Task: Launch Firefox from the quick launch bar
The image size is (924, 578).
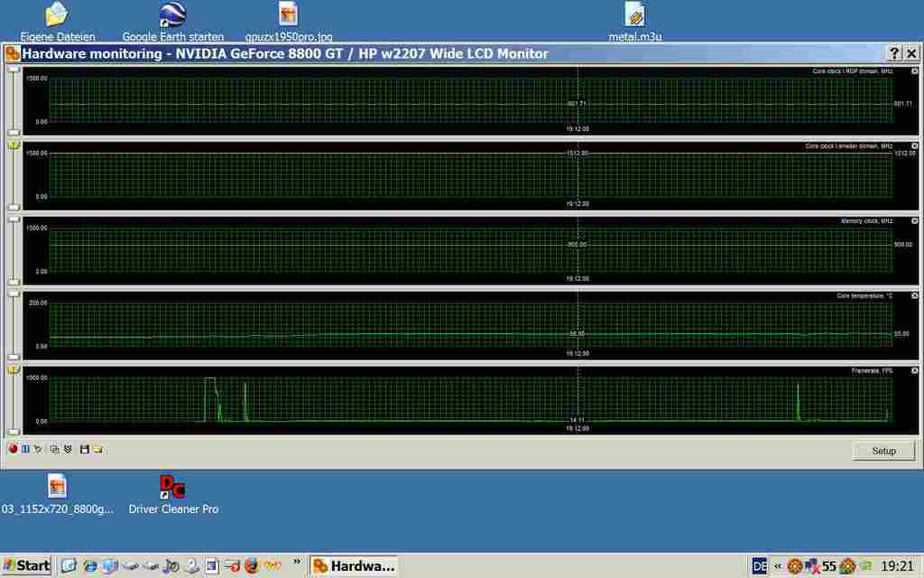Action: (252, 566)
